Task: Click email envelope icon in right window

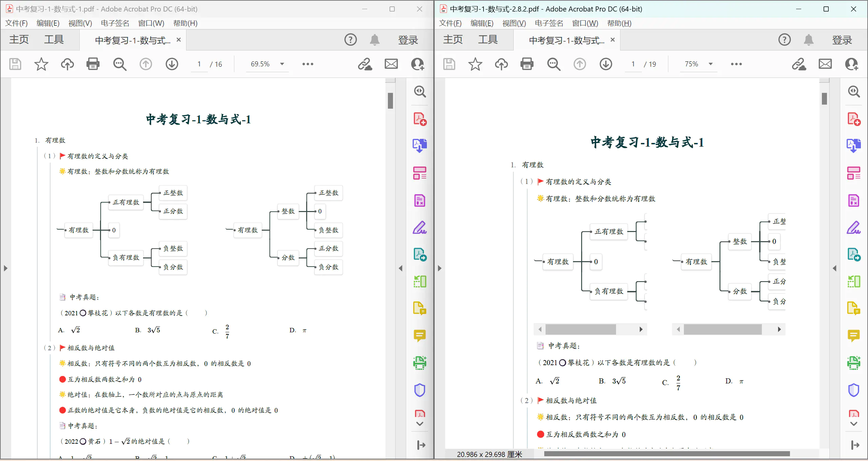Action: tap(825, 64)
